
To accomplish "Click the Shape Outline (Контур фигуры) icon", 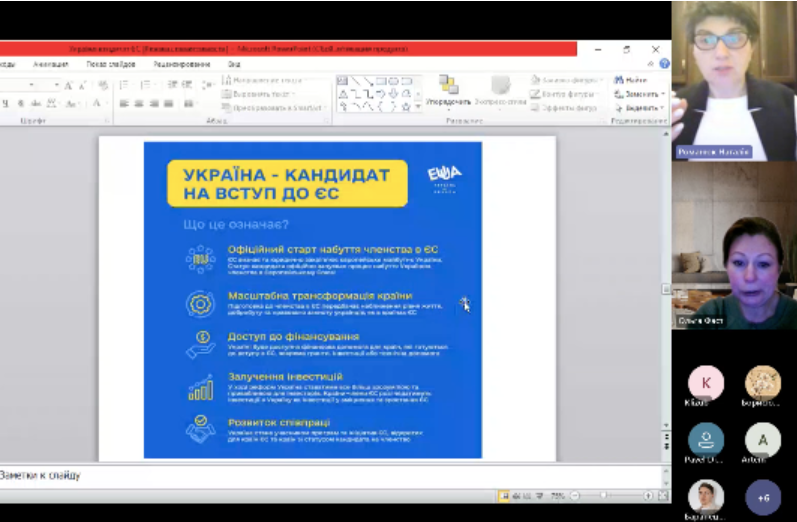I will coord(537,94).
